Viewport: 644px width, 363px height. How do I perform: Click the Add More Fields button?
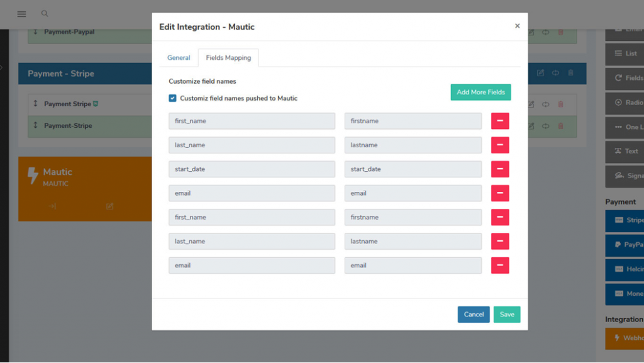pyautogui.click(x=480, y=92)
